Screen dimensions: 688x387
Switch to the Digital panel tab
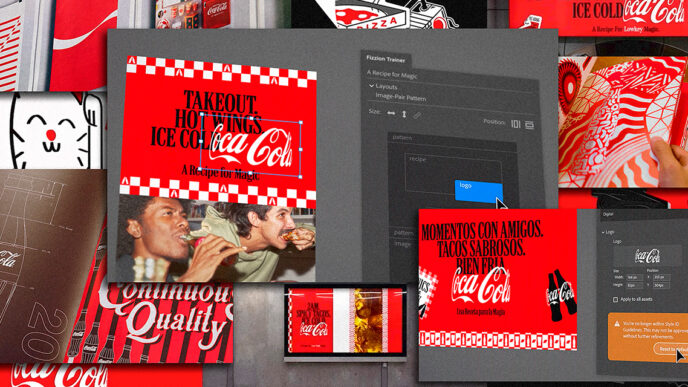click(609, 214)
